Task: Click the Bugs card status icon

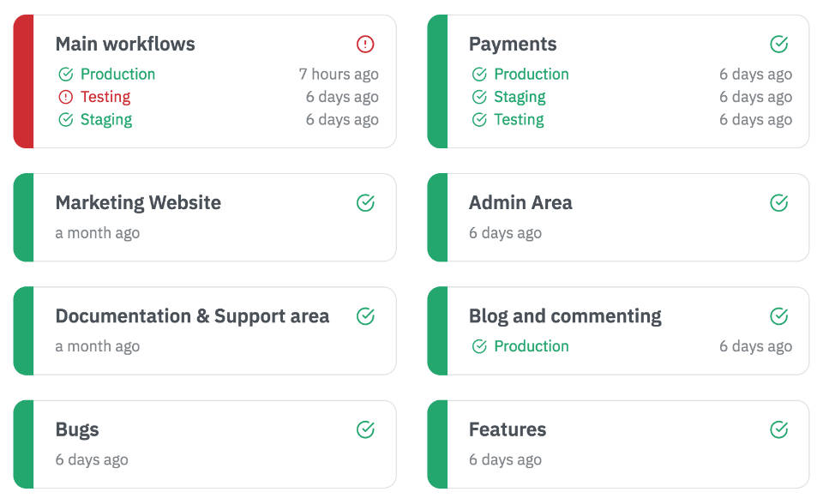Action: coord(365,429)
